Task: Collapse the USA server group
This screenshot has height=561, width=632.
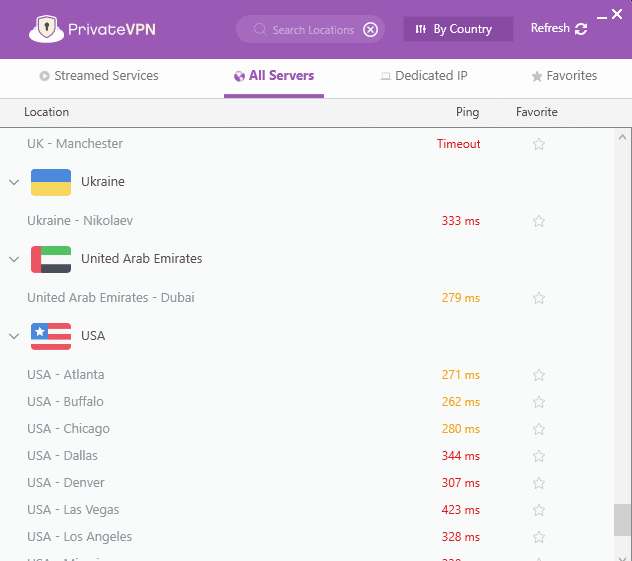Action: 14,336
